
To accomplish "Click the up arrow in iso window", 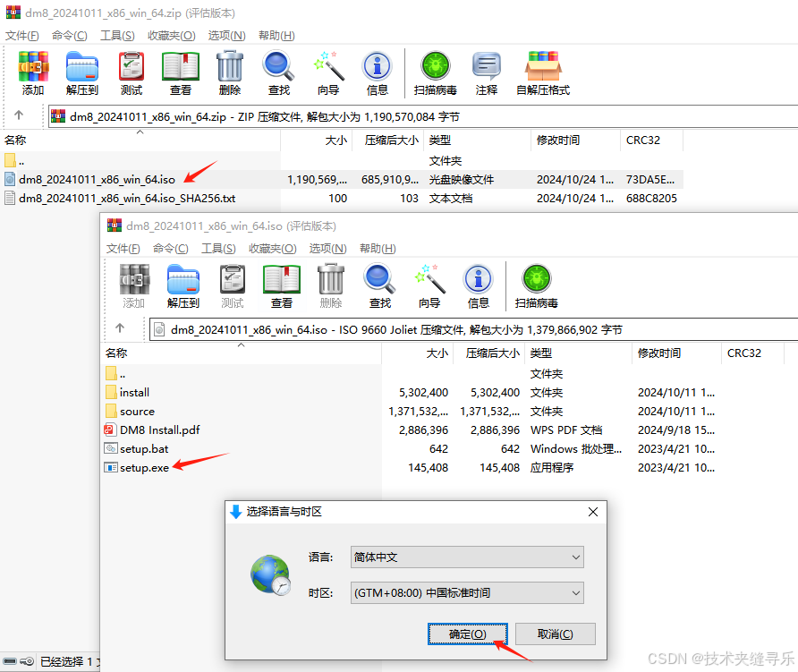I will tap(120, 328).
